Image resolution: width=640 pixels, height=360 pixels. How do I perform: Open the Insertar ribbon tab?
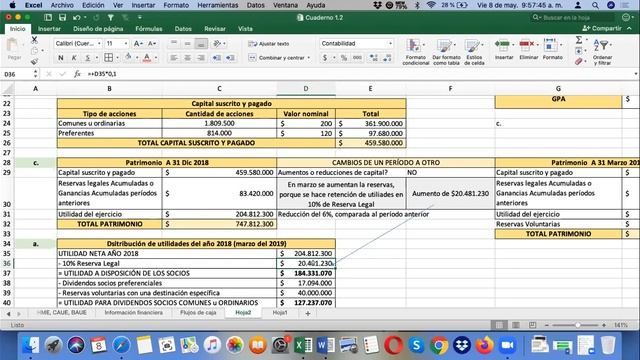[49, 29]
